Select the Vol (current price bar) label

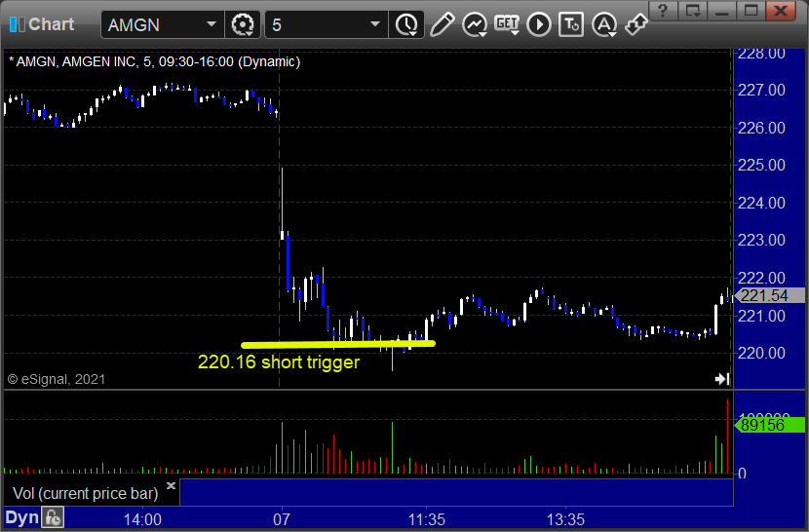pyautogui.click(x=85, y=494)
